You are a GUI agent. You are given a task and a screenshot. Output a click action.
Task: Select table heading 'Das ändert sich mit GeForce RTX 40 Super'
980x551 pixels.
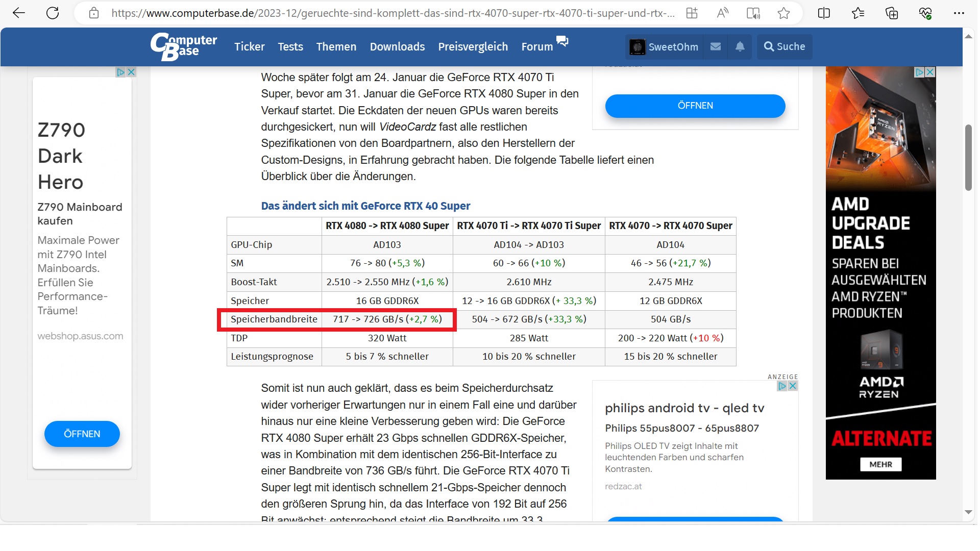click(365, 206)
